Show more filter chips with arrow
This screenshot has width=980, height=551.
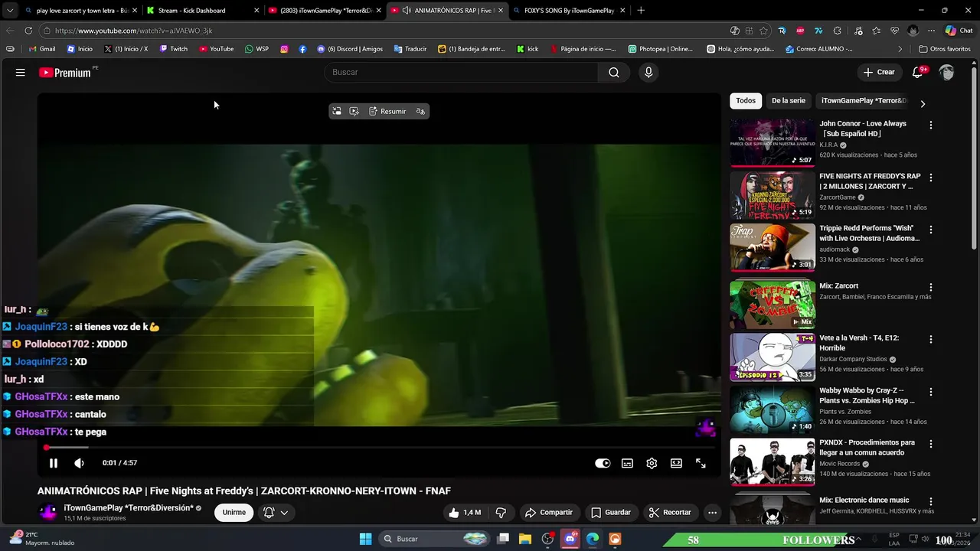[923, 103]
